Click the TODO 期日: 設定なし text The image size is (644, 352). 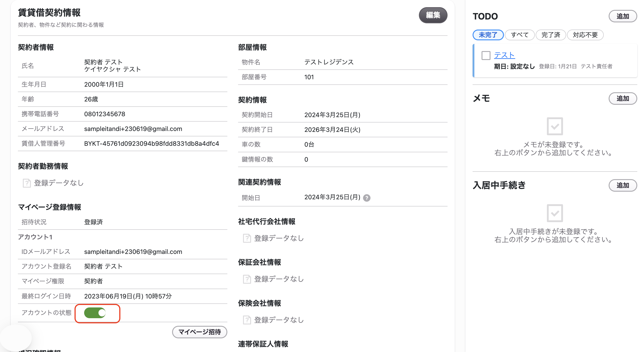pos(514,67)
